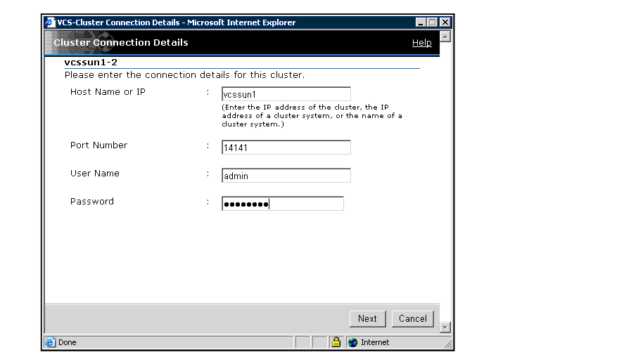Click the Internet Explorer icon in title bar
The image size is (631, 364).
coord(49,22)
